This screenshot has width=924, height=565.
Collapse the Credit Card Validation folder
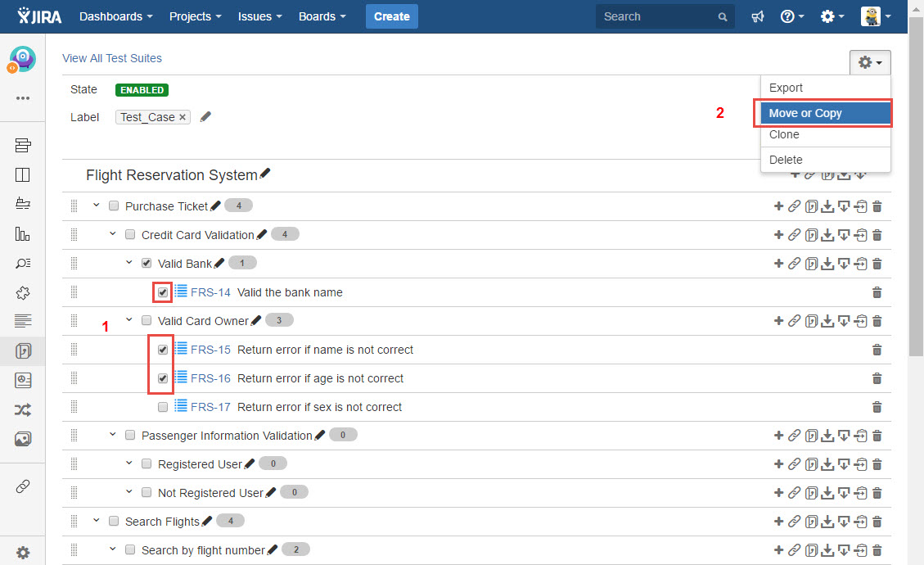pos(113,234)
